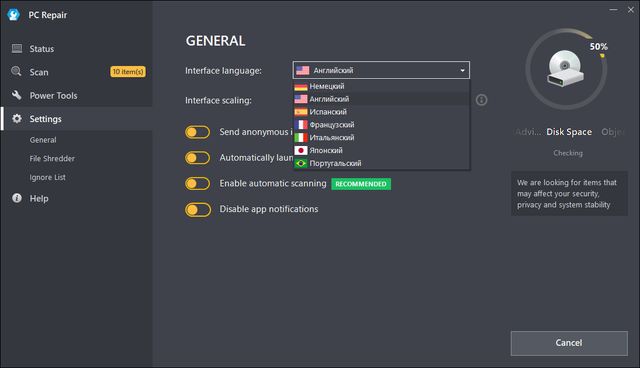Minimize the PC Repair window
The height and width of the screenshot is (368, 640).
(613, 10)
